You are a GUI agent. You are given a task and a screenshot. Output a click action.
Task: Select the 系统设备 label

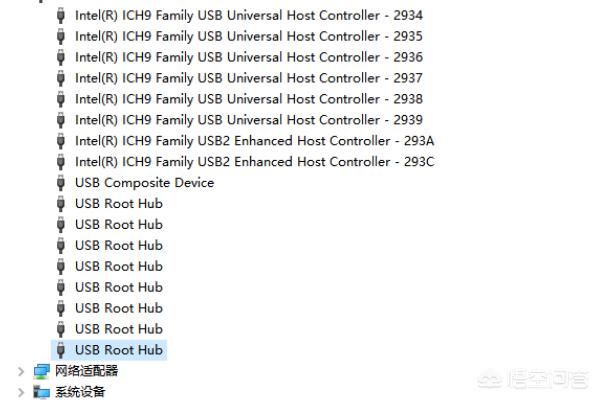(80, 392)
